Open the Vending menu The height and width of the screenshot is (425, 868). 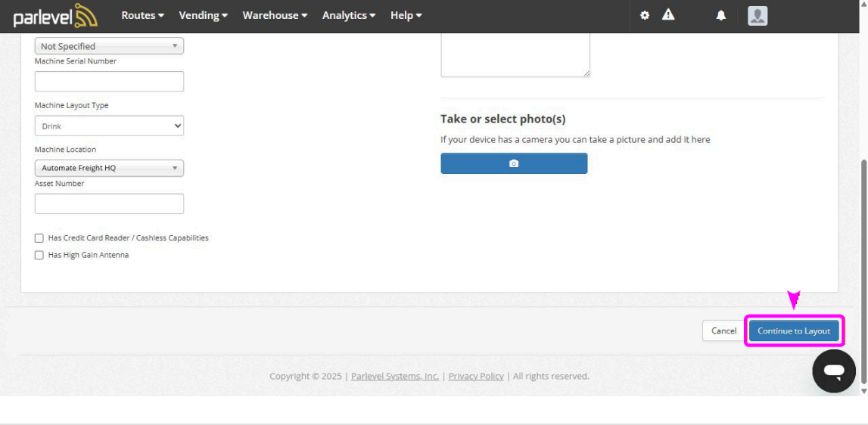point(204,15)
